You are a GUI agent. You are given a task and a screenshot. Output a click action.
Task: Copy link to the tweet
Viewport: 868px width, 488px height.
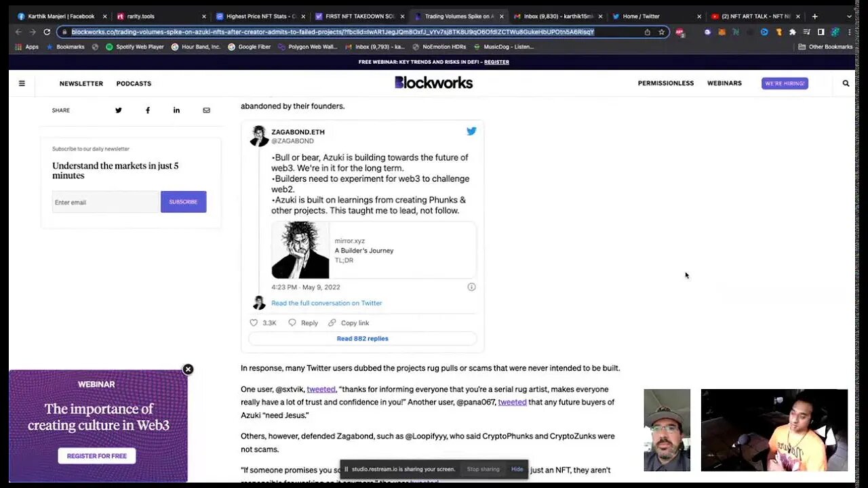[x=349, y=323]
